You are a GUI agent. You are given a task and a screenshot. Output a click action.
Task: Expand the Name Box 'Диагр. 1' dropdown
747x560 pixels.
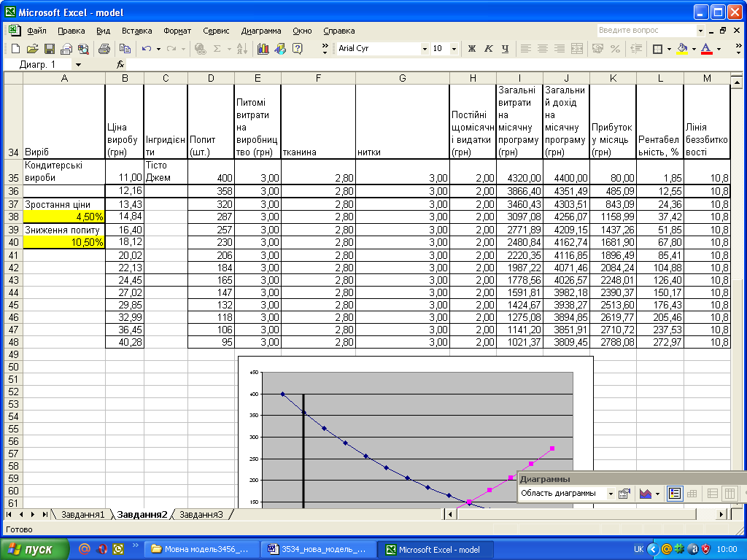coord(79,65)
